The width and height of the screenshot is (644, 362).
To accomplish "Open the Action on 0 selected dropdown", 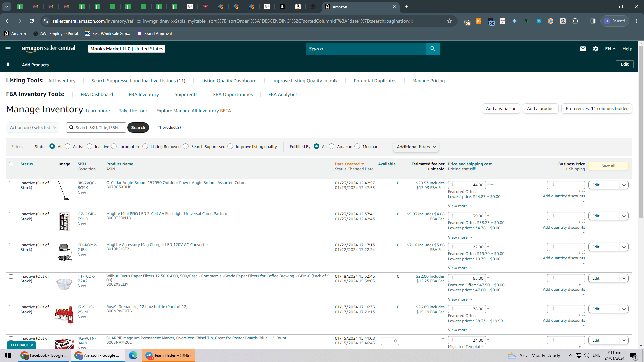I will pyautogui.click(x=33, y=127).
